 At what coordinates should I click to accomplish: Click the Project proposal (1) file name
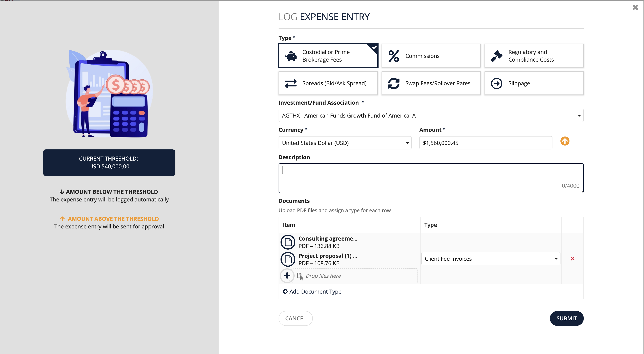point(328,256)
